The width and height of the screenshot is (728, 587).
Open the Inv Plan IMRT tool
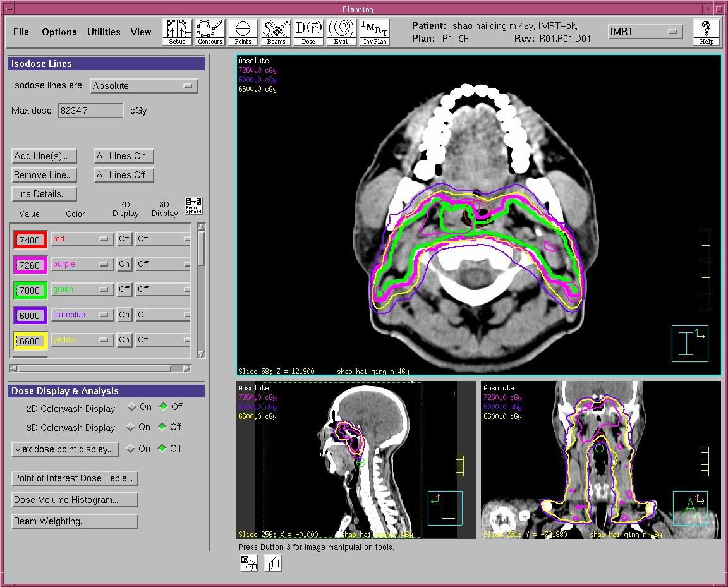[375, 32]
